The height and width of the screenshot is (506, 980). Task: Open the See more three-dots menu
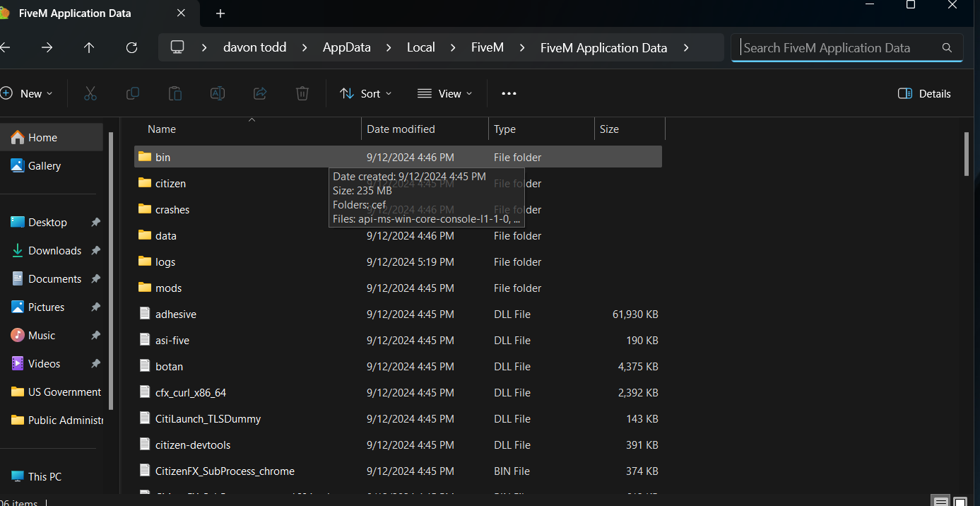pos(509,93)
